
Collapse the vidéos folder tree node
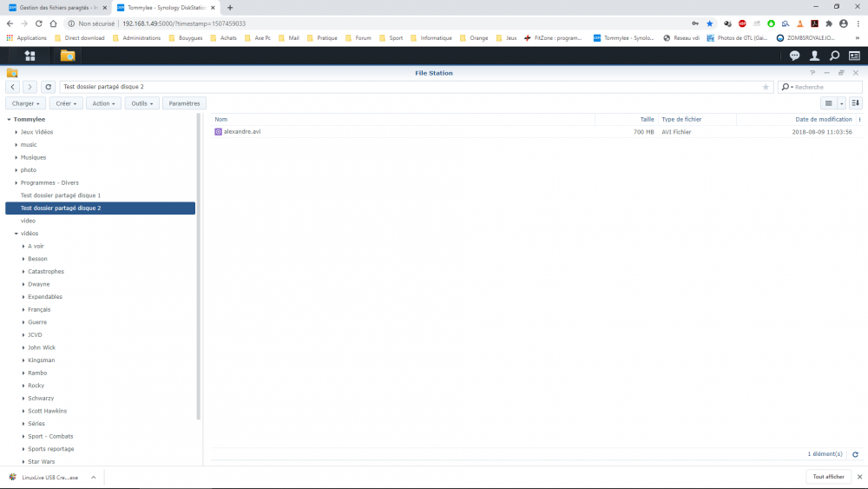(x=16, y=234)
